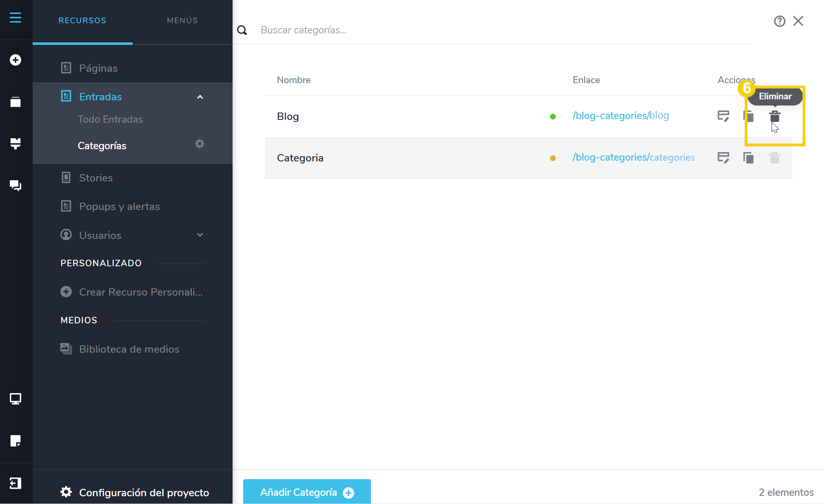Open the paint roller design icon
The height and width of the screenshot is (504, 823).
click(16, 144)
